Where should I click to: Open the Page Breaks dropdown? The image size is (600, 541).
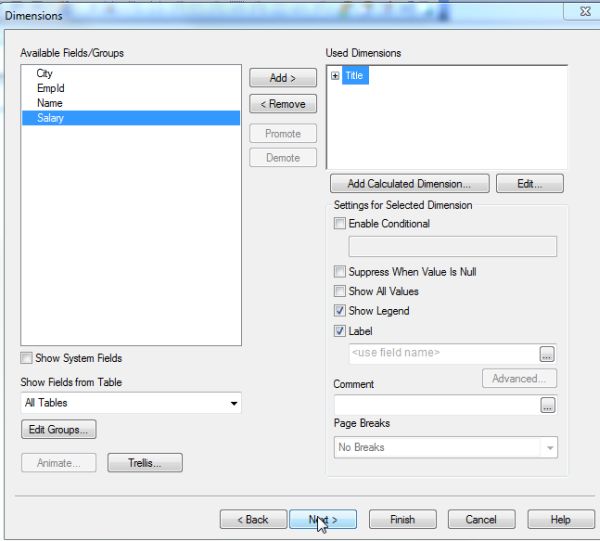tap(446, 447)
